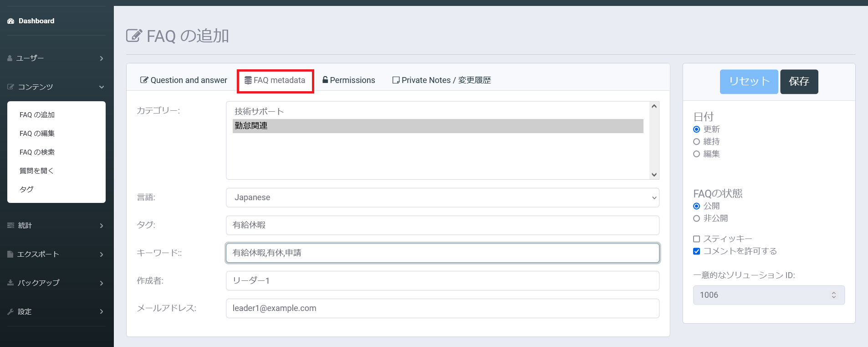Image resolution: width=868 pixels, height=347 pixels.
Task: Expand the 統計 sidebar menu chevron
Action: point(102,226)
